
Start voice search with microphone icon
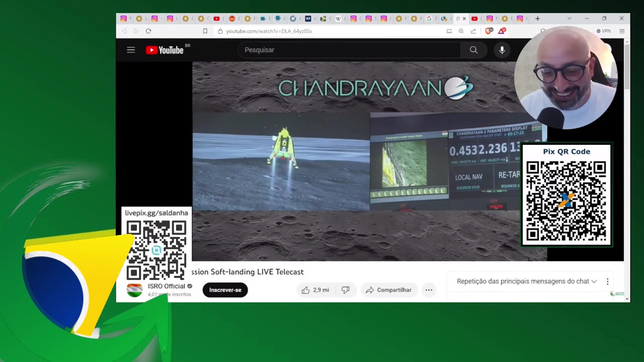(x=502, y=50)
